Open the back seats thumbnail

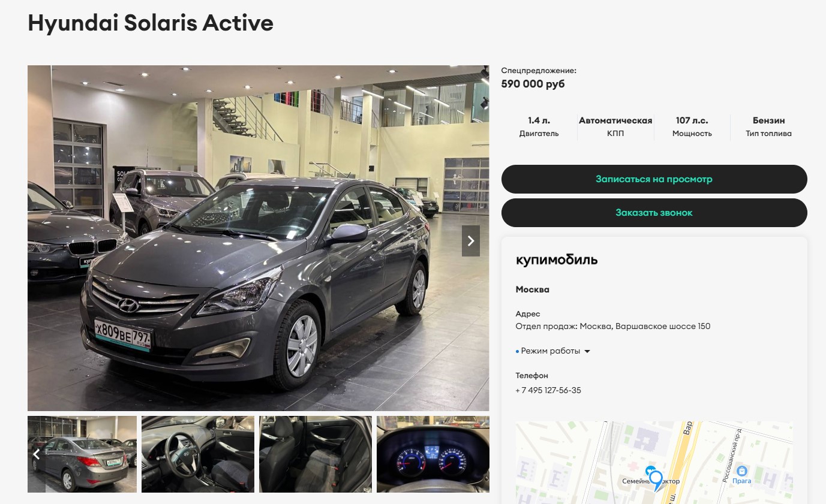(x=316, y=454)
